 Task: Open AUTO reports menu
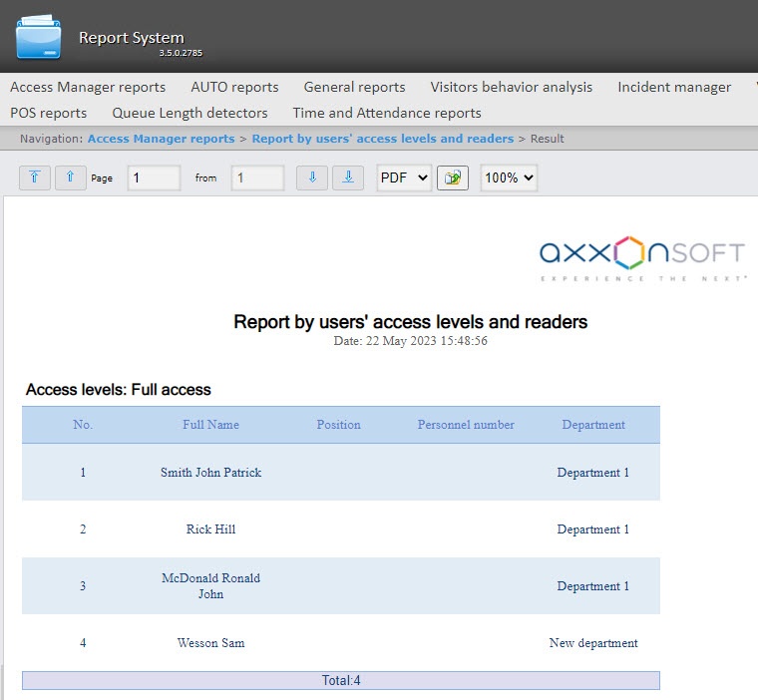click(234, 87)
